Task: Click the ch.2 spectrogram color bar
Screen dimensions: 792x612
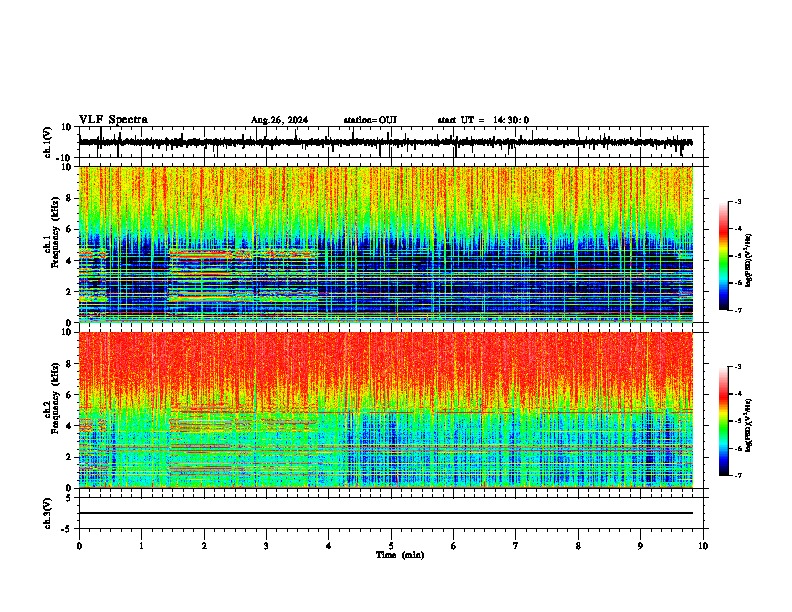Action: (x=724, y=421)
